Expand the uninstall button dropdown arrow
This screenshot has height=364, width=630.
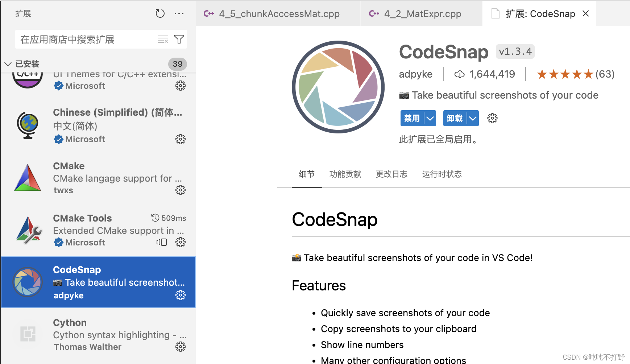point(473,118)
